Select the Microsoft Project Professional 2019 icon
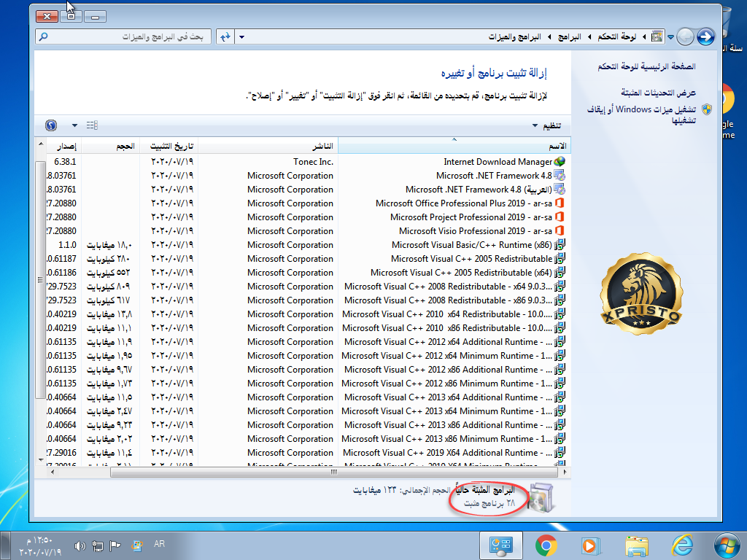The height and width of the screenshot is (560, 747). pyautogui.click(x=560, y=217)
